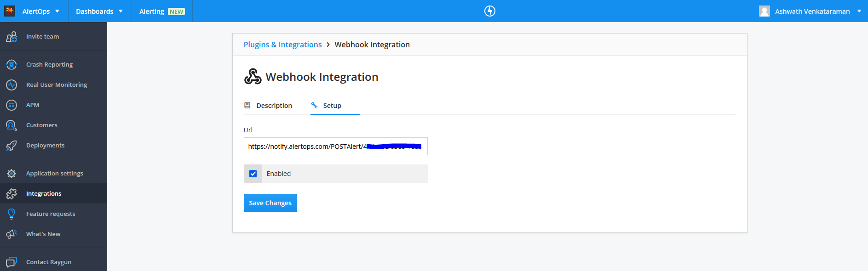
Task: Switch to the Description tab
Action: click(274, 106)
